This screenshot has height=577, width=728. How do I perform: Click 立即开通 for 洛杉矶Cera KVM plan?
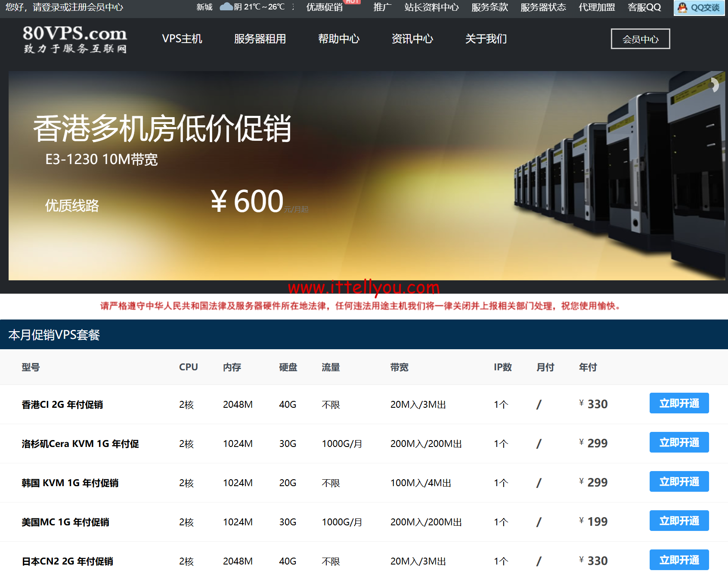pyautogui.click(x=679, y=442)
